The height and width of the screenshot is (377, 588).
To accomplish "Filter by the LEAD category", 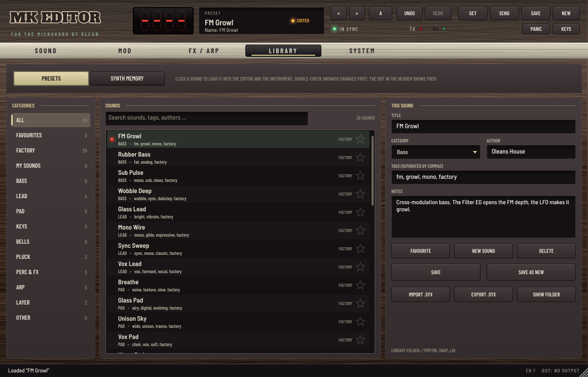I will 51,196.
